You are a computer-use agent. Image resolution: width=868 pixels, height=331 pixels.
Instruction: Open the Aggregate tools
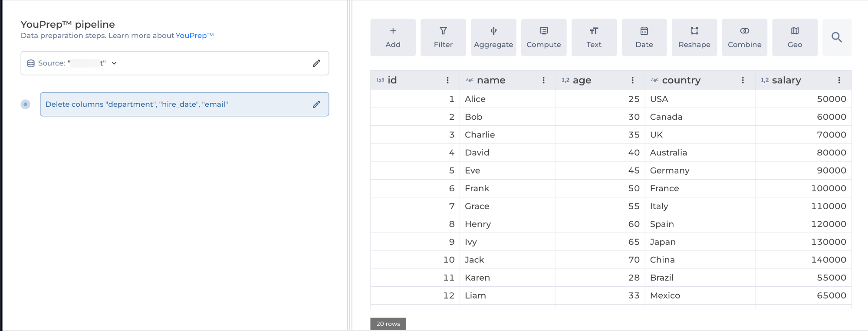pos(493,37)
